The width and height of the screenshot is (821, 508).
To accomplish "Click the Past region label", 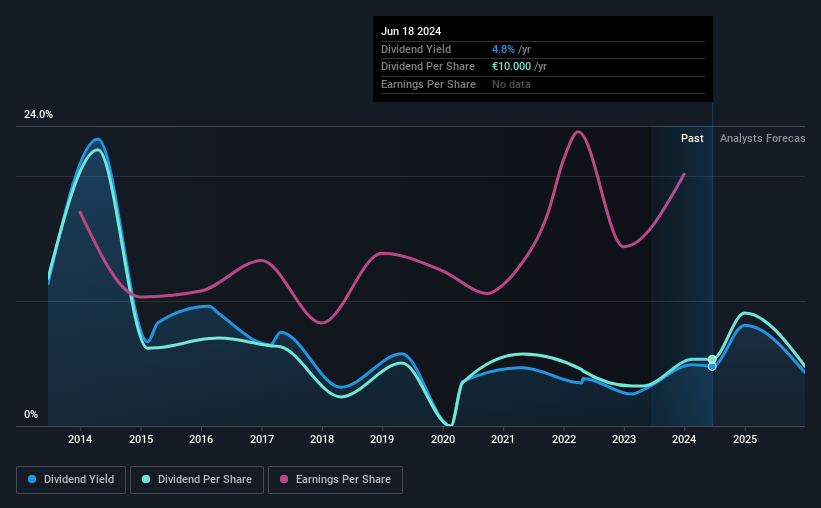I will (692, 138).
